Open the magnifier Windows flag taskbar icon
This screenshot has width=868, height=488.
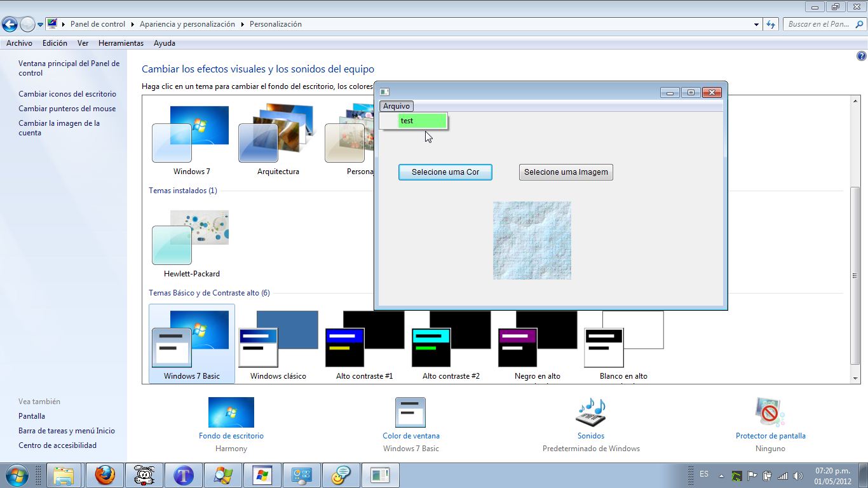[223, 475]
